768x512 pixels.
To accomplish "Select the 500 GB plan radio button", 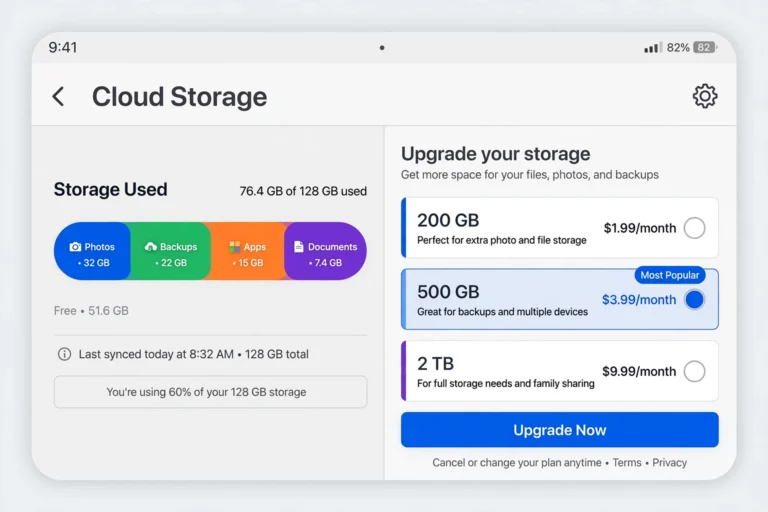I will pos(695,299).
